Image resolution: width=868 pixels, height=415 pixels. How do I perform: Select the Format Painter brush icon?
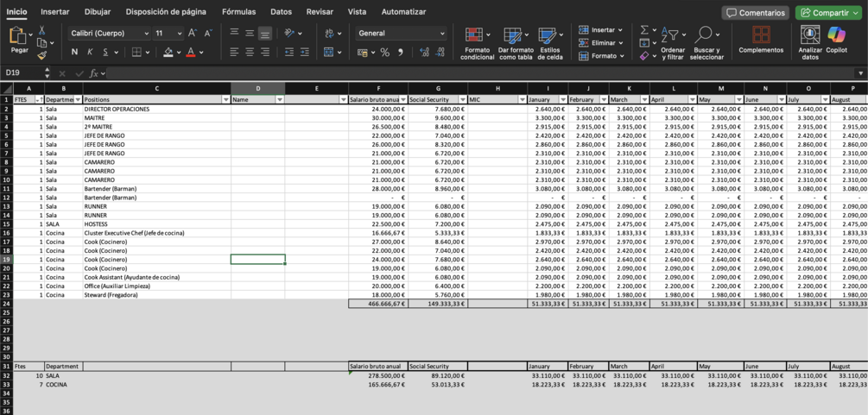coord(41,54)
